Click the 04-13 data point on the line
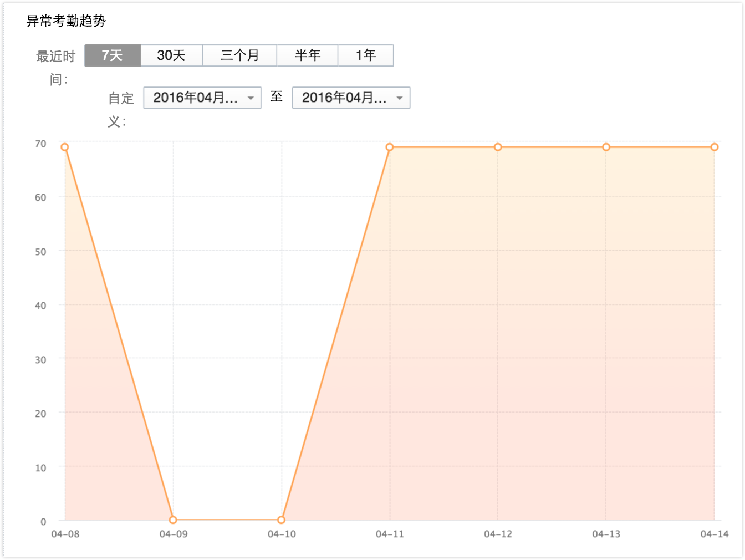Image resolution: width=745 pixels, height=560 pixels. point(606,147)
